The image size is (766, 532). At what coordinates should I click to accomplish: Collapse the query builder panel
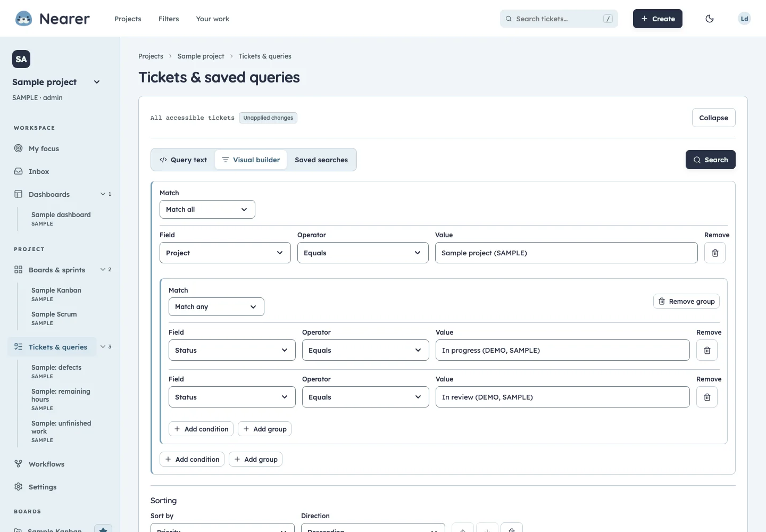click(714, 118)
